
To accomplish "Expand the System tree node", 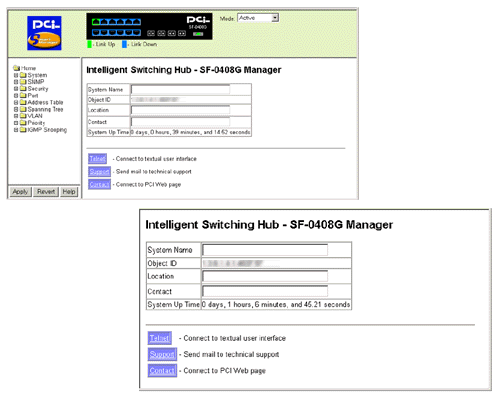I will point(16,75).
